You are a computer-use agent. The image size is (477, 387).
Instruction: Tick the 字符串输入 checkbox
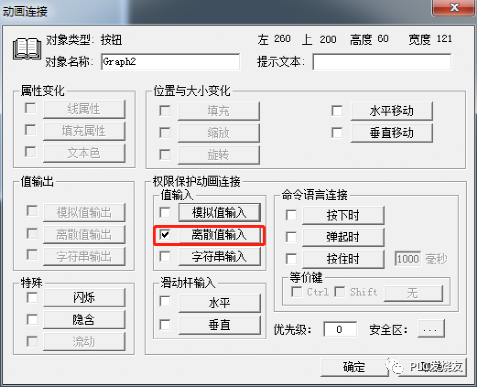click(165, 257)
